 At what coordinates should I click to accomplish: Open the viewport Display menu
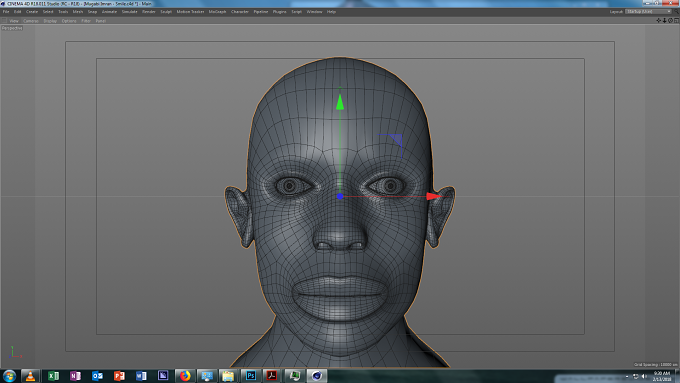tap(50, 21)
